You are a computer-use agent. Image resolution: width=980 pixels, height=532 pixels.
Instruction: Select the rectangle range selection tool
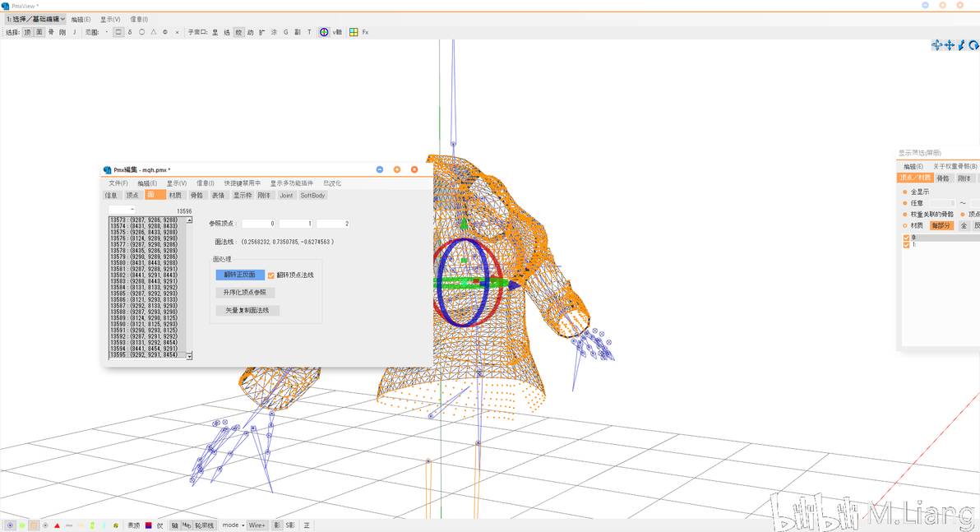click(118, 32)
